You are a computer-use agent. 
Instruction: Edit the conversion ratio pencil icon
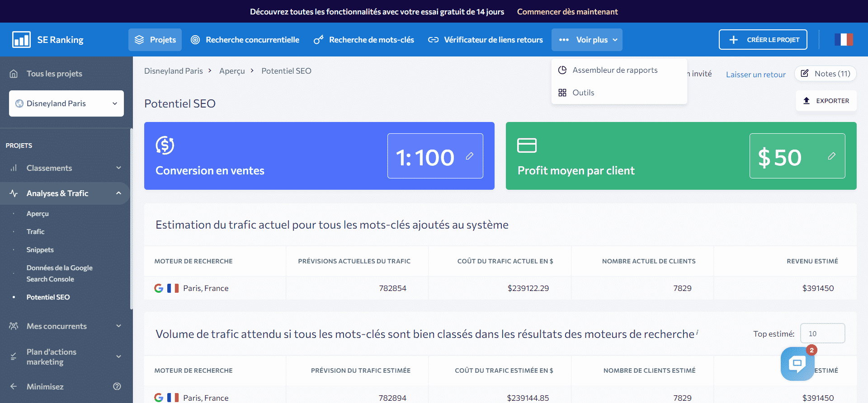coord(470,156)
